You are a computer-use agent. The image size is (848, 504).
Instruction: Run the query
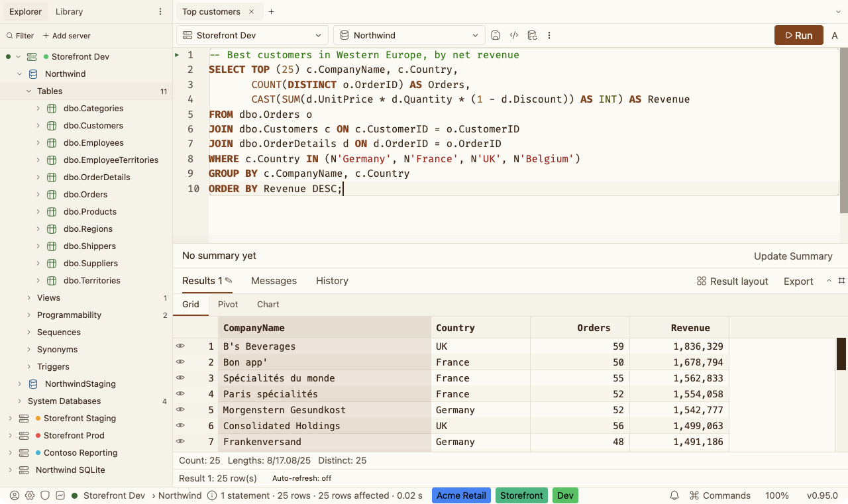click(x=799, y=35)
